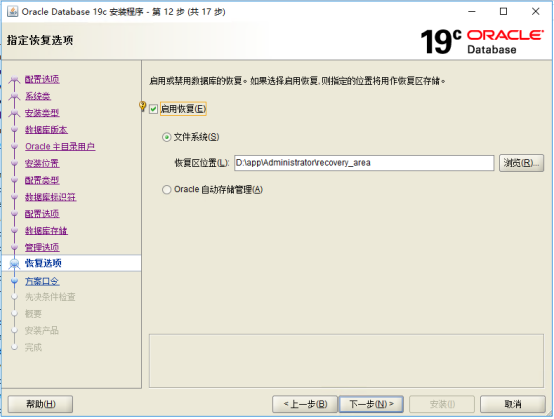Jump to the 系统类 step
This screenshot has height=419, width=554.
tap(38, 96)
